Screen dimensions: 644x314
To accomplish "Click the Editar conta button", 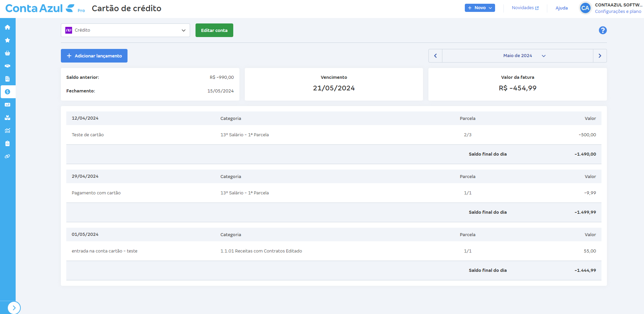I will pyautogui.click(x=214, y=30).
